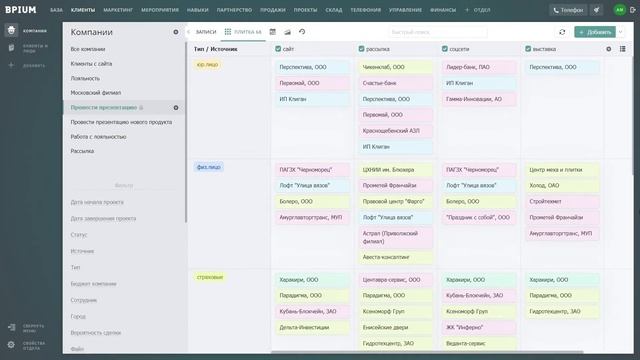Image resolution: width=640 pixels, height=360 pixels.
Task: Uncheck the рассылка column checkbox
Action: tap(361, 49)
